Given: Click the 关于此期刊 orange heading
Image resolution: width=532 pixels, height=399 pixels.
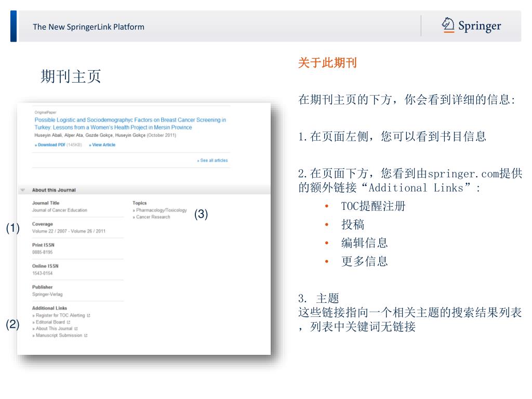Looking at the screenshot, I should click(x=327, y=63).
